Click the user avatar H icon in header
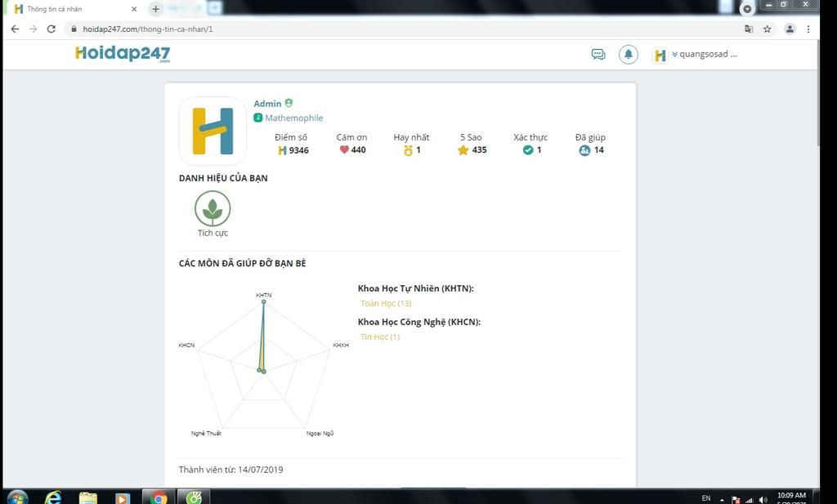This screenshot has height=504, width=837. point(660,55)
